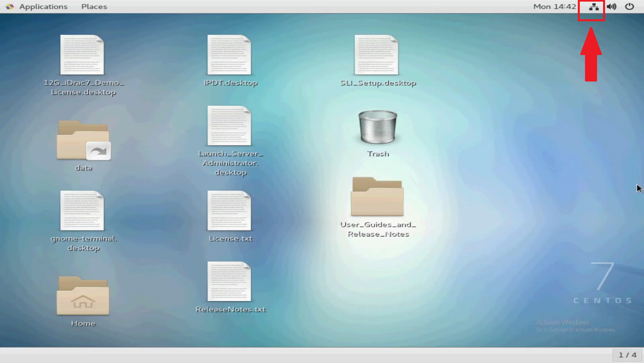Open the 12G_iDrac7_Demo_License.desktop file
644x363 pixels.
click(82, 55)
